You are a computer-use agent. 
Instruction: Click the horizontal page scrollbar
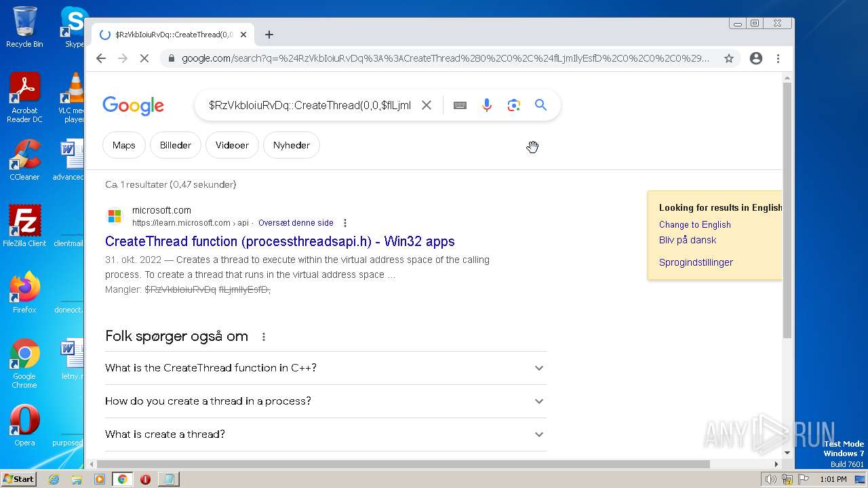[x=403, y=464]
